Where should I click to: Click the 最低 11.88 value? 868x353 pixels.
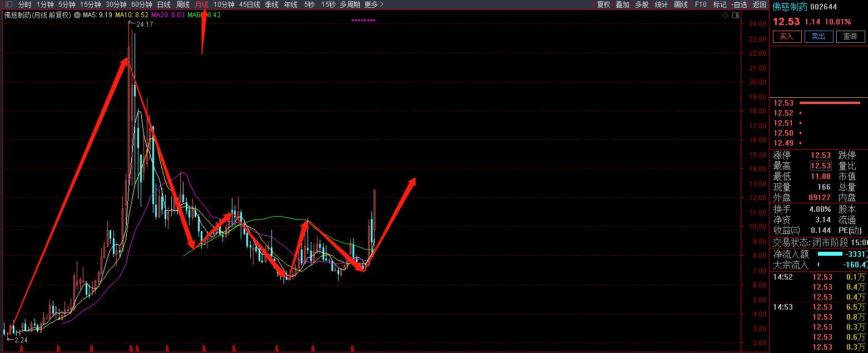821,176
